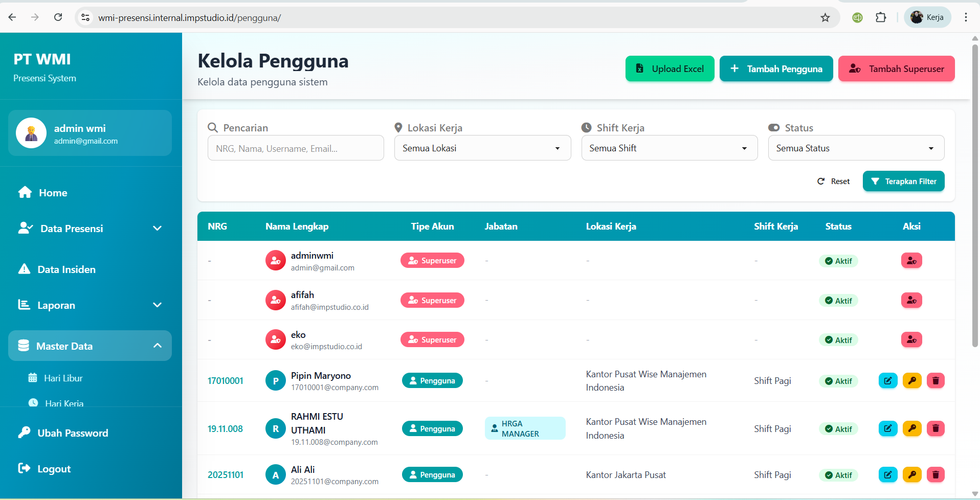Image resolution: width=980 pixels, height=500 pixels.
Task: Click edit icon for Pipin Maryono
Action: (887, 381)
